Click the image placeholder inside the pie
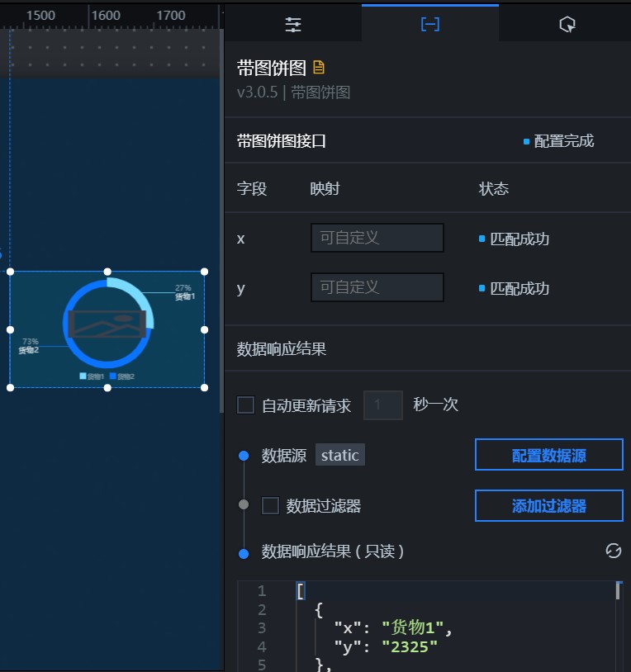The width and height of the screenshot is (631, 672). (x=107, y=324)
